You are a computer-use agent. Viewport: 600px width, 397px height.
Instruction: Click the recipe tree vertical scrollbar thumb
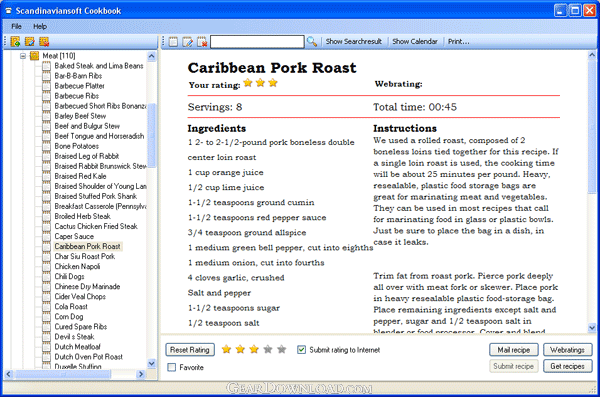[152, 135]
